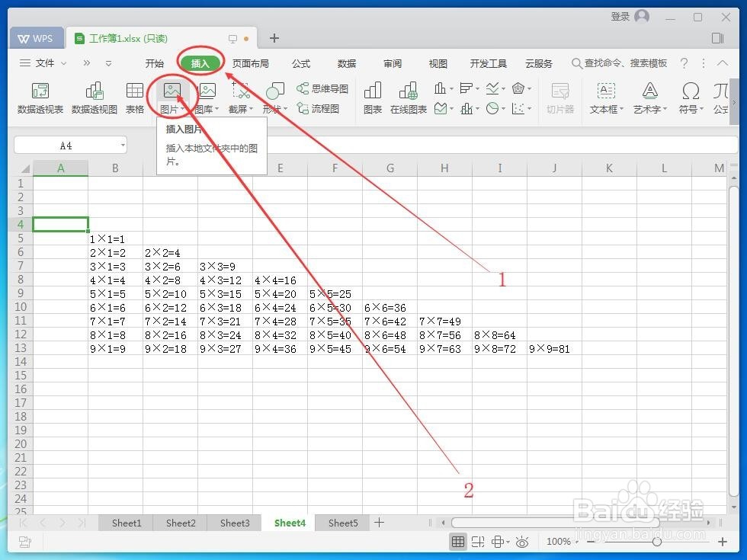Insert an 在线图表 (Online Chart)

(409, 98)
